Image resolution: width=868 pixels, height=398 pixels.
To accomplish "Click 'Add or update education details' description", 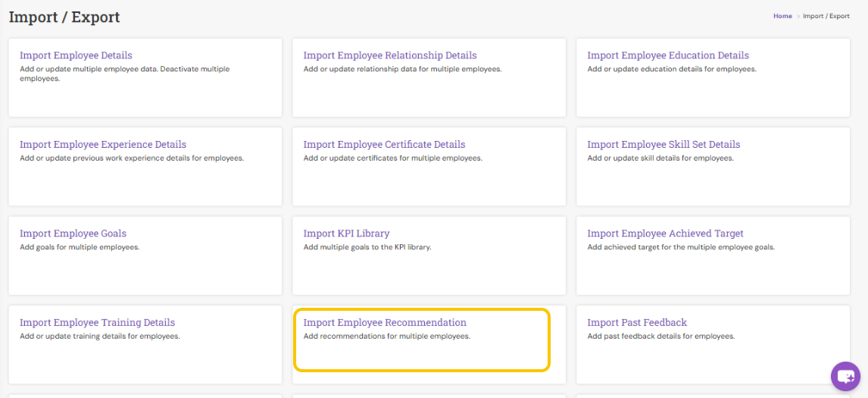I will coord(672,69).
